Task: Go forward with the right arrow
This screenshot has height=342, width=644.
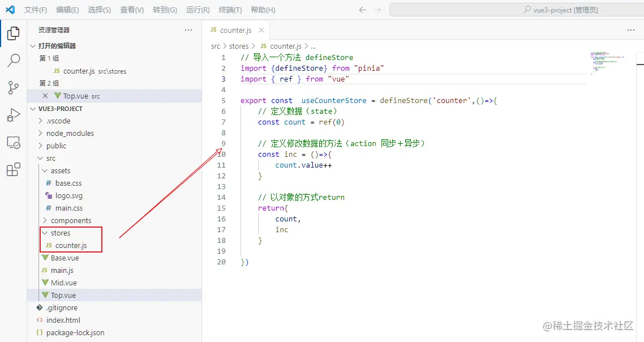Action: pyautogui.click(x=377, y=10)
